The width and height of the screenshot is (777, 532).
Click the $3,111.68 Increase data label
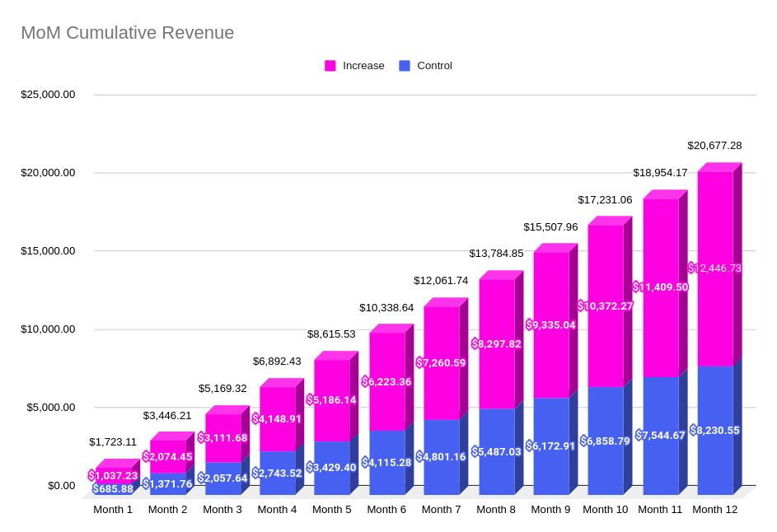pos(222,438)
